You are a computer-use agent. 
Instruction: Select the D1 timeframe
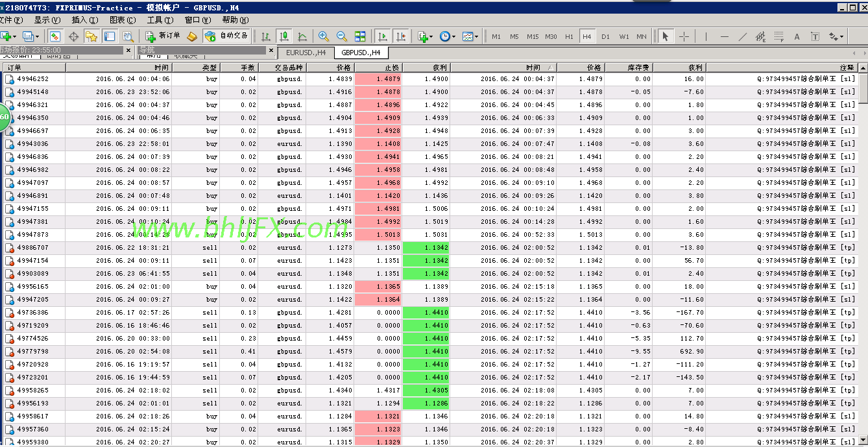click(x=605, y=36)
